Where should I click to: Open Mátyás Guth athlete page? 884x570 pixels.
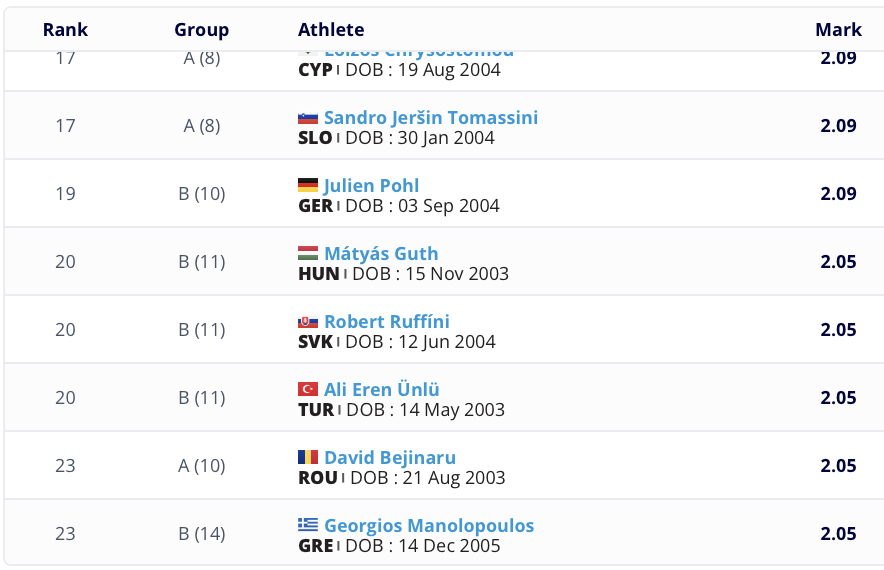tap(381, 254)
